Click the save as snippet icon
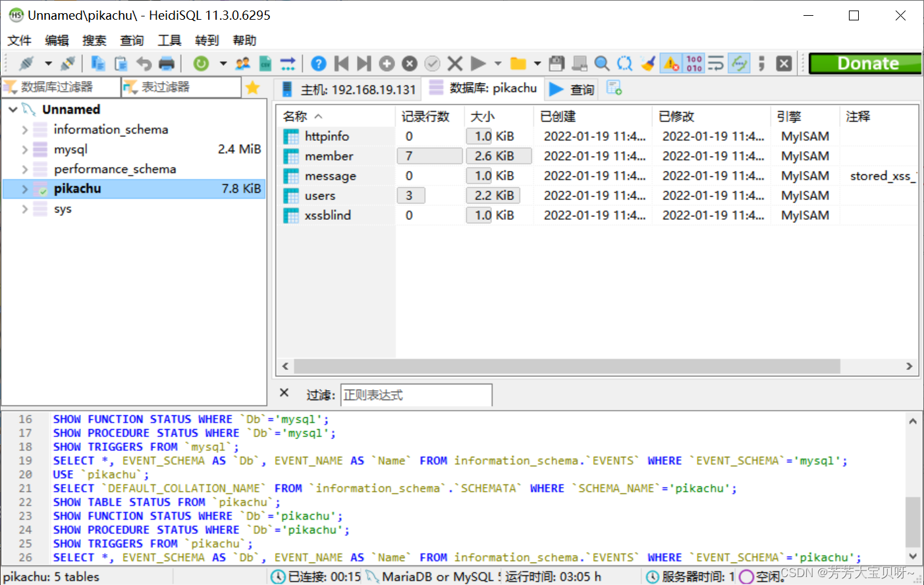 579,63
